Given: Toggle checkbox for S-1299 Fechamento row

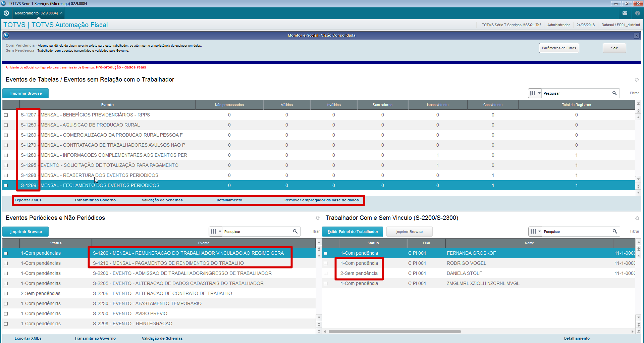Looking at the screenshot, I should [6, 186].
